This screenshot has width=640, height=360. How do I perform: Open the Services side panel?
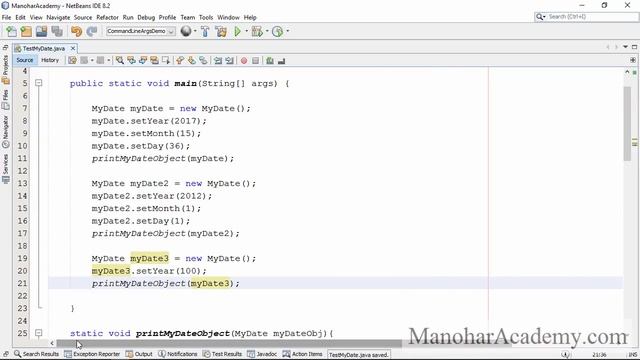pyautogui.click(x=5, y=169)
